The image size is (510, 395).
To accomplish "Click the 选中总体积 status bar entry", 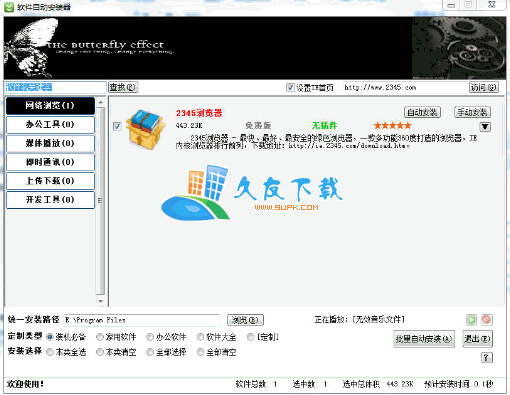I will click(x=378, y=384).
